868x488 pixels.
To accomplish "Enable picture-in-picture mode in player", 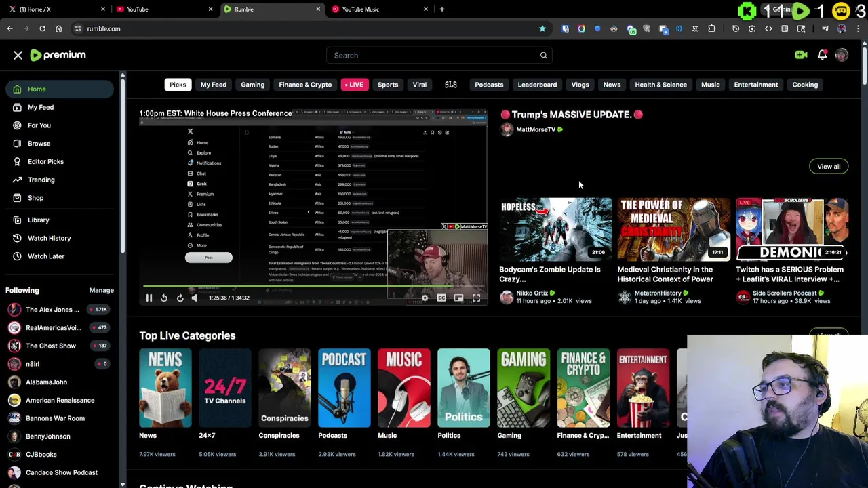I will [458, 298].
